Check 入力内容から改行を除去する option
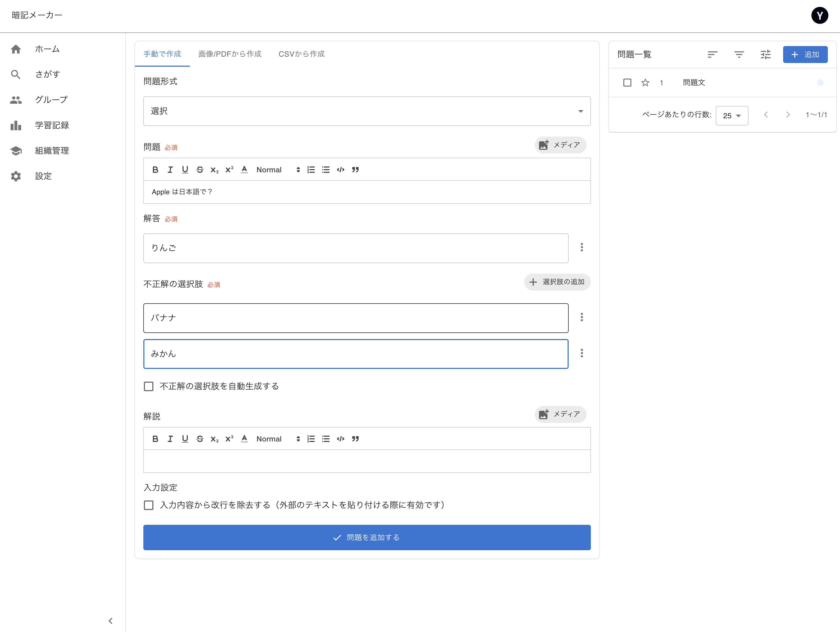Screen dimensions: 840x632 click(148, 505)
